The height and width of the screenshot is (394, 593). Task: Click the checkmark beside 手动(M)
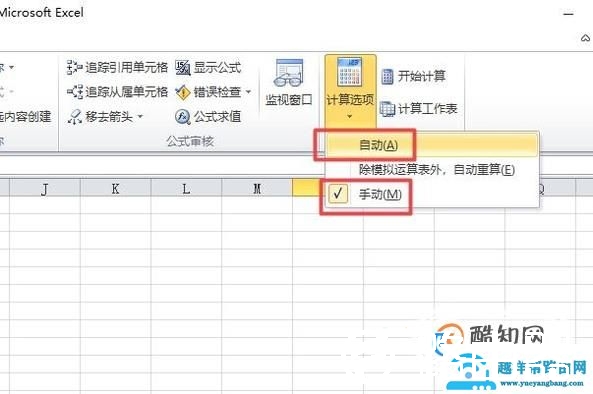(x=338, y=194)
